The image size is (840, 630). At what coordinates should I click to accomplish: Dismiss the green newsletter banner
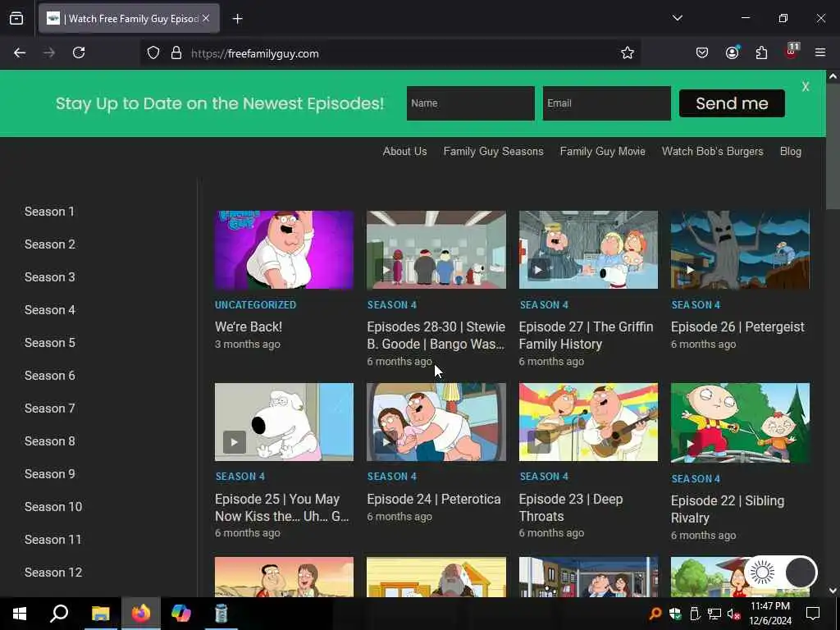pyautogui.click(x=806, y=87)
